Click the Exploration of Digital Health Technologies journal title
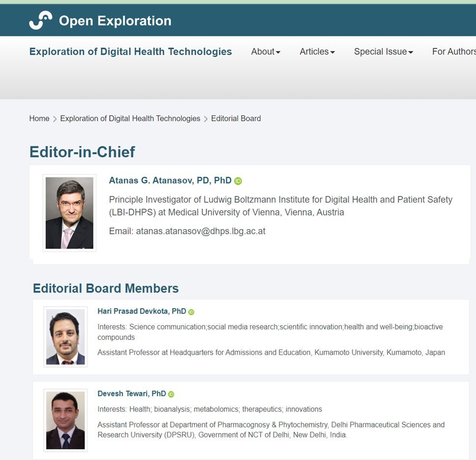 [130, 52]
